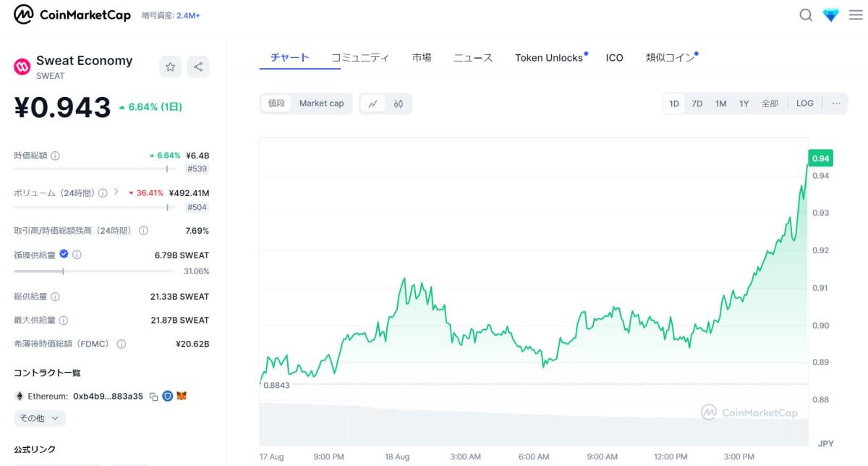Expand the その他 contract dropdown
This screenshot has width=868, height=466.
pos(39,418)
